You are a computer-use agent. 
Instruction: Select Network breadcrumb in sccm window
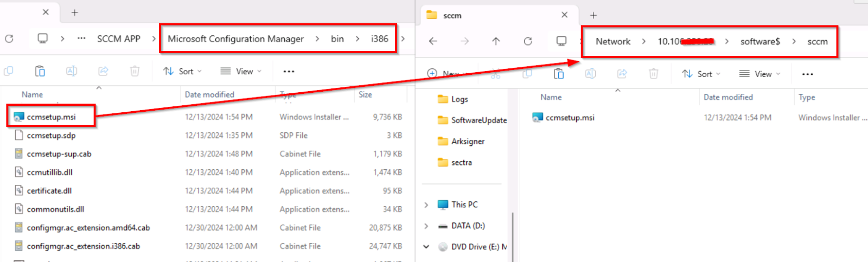pyautogui.click(x=613, y=41)
